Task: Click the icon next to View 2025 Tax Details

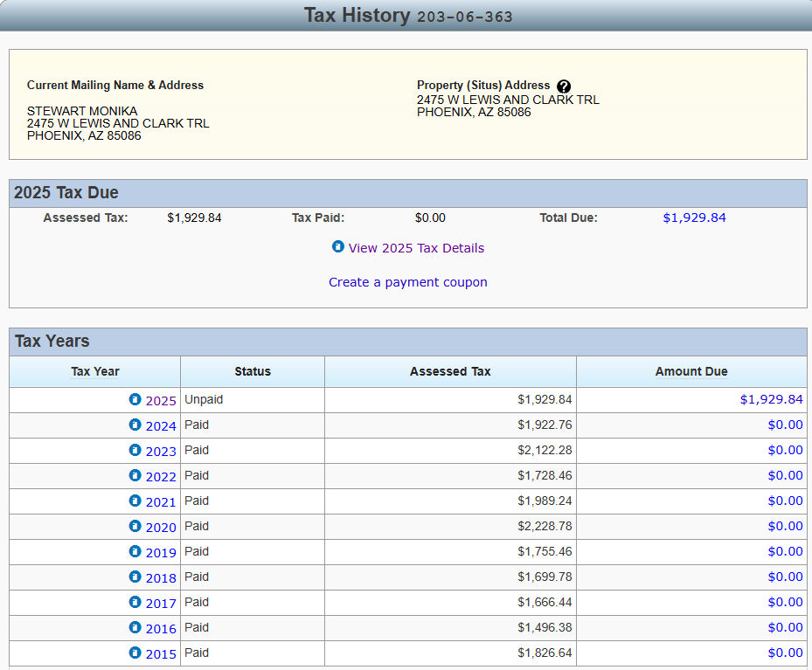Action: click(338, 247)
